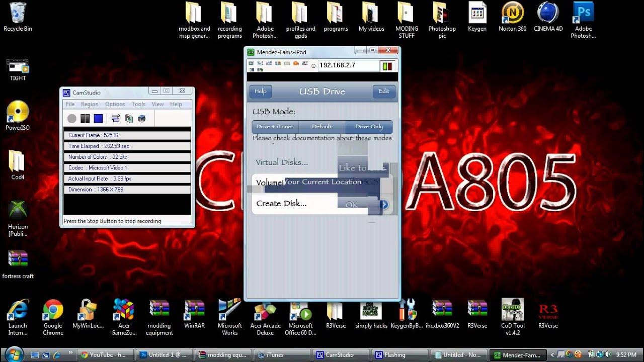Launch CINEMA 4D
The width and height of the screenshot is (644, 362).
point(548,17)
